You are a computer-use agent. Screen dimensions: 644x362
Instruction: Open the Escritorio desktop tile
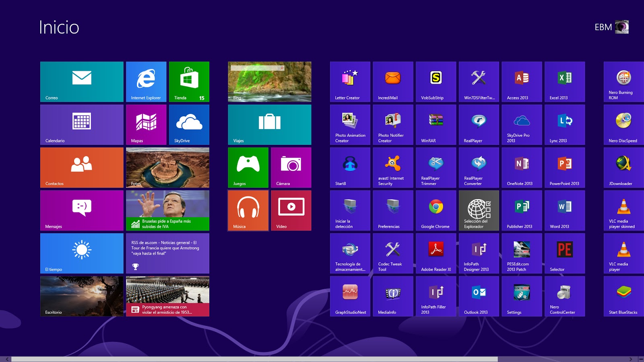coord(82,296)
